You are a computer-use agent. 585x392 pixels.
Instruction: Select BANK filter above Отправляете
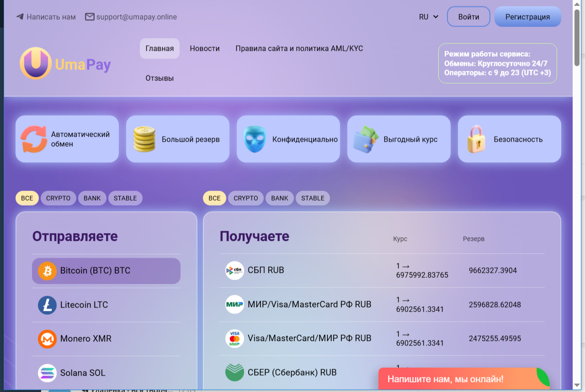(92, 198)
